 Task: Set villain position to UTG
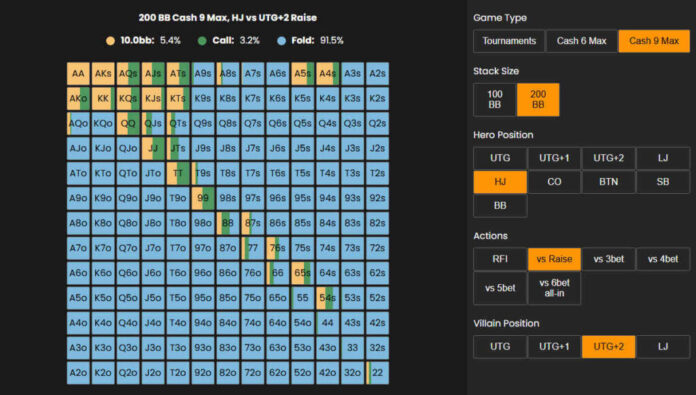point(500,347)
